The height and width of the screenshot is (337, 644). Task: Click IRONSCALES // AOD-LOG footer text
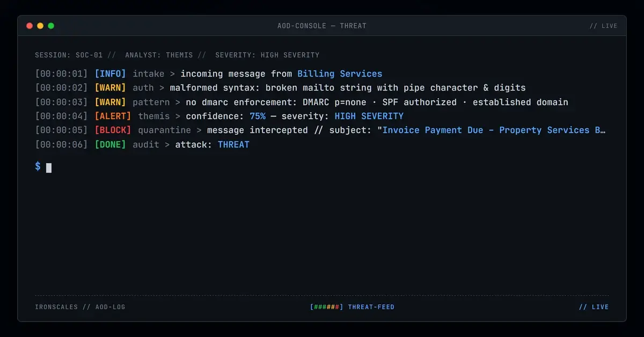point(80,307)
